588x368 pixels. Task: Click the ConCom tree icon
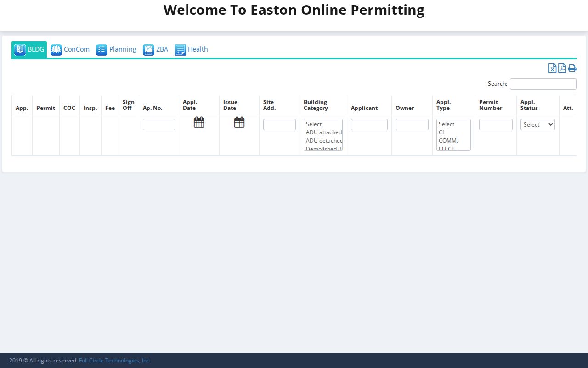56,50
